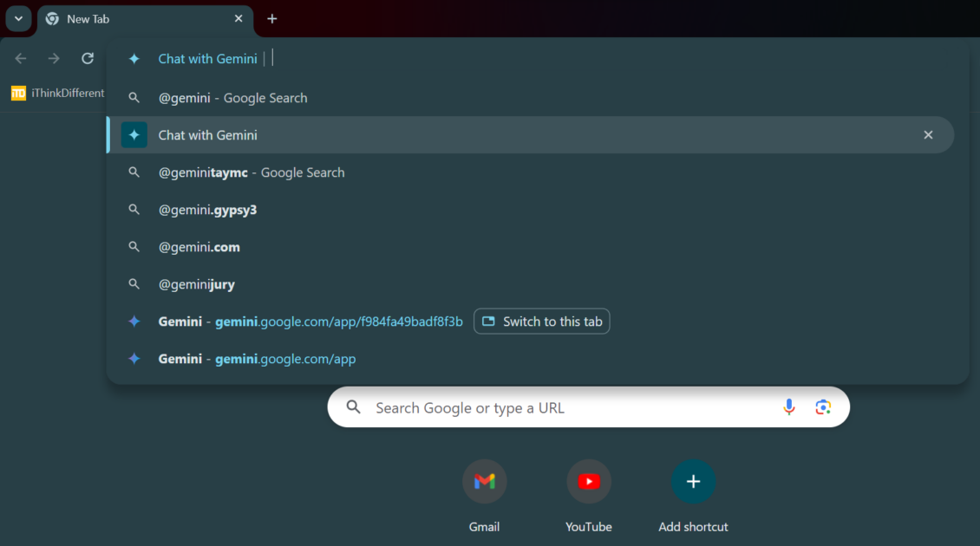Expand the tab search dropdown arrow
This screenshot has height=546, width=980.
click(18, 19)
